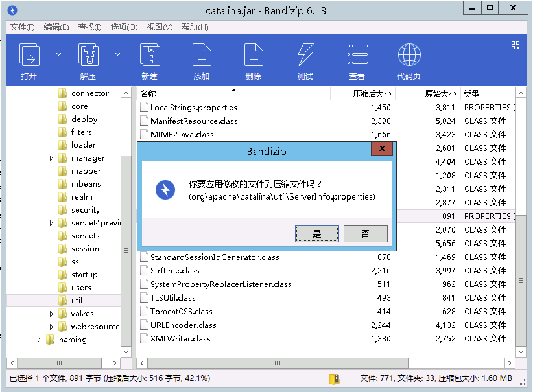Expand the manager folder tree node
This screenshot has height=392, width=533.
click(51, 158)
